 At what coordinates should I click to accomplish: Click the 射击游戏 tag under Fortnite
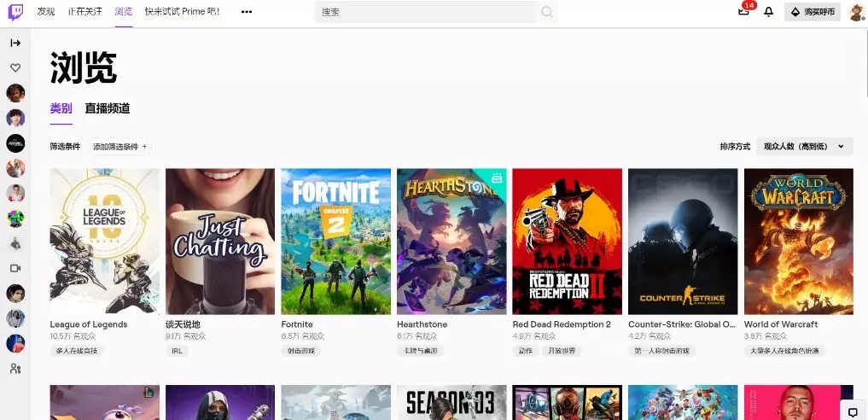click(300, 351)
